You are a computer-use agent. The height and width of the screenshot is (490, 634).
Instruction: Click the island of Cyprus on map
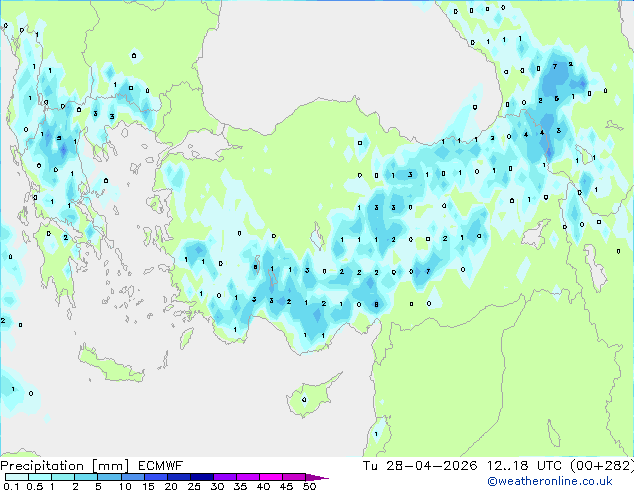(309, 398)
